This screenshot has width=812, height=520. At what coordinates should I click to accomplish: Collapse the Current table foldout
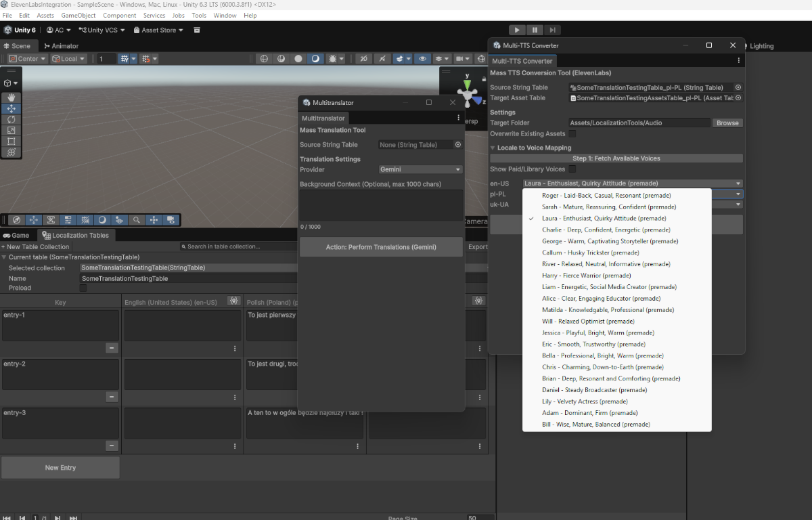click(4, 257)
